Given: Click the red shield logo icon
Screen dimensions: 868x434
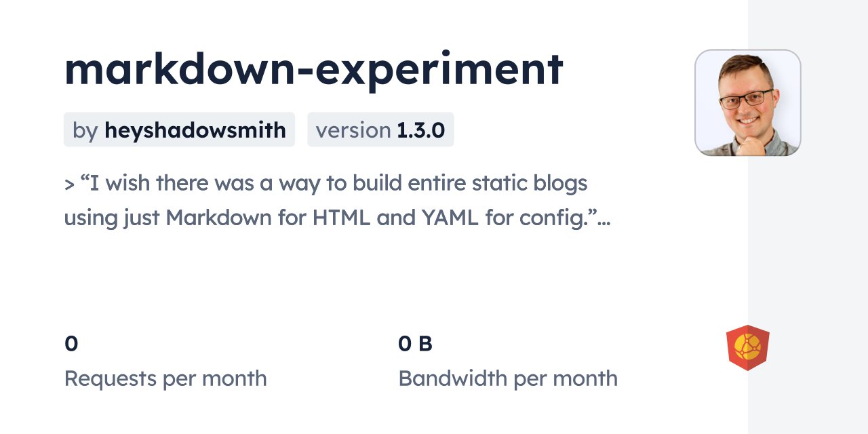Looking at the screenshot, I should click(x=747, y=348).
